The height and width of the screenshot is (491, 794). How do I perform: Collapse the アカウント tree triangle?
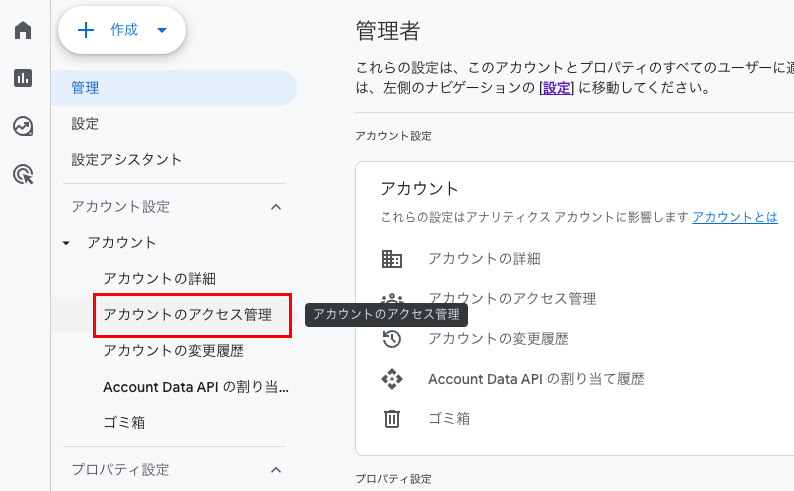pyautogui.click(x=66, y=243)
